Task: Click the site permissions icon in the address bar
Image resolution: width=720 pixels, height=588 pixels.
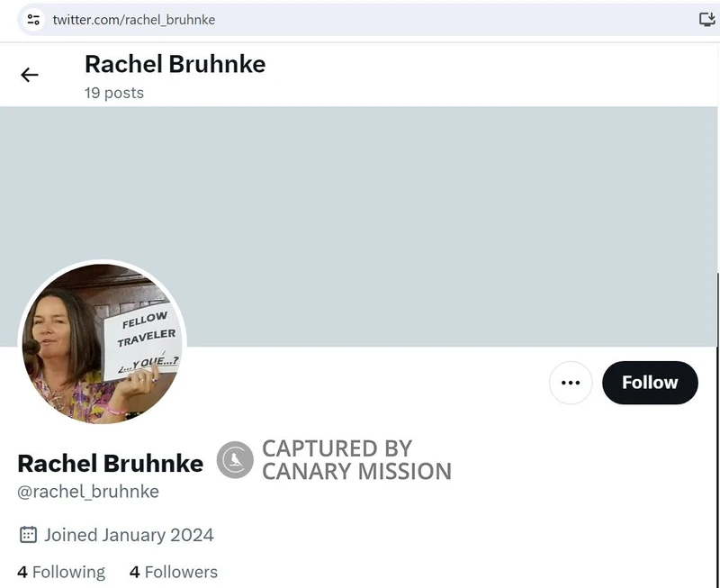Action: (32, 18)
